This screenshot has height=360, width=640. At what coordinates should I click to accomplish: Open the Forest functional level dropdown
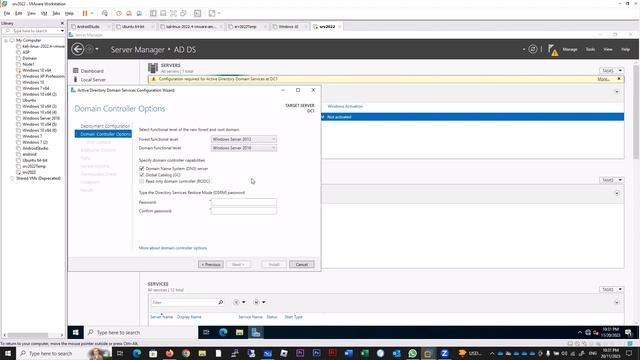click(244, 139)
